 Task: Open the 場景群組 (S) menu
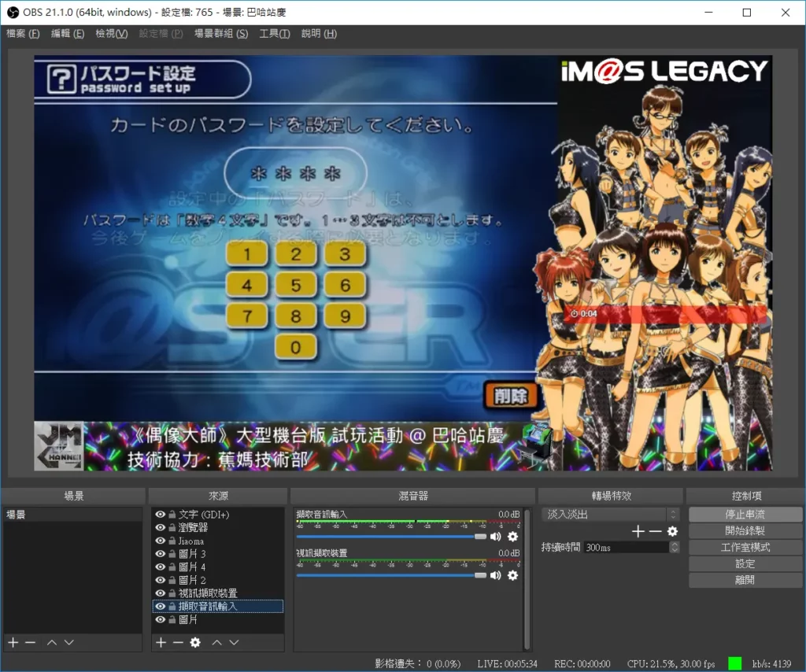coord(221,34)
